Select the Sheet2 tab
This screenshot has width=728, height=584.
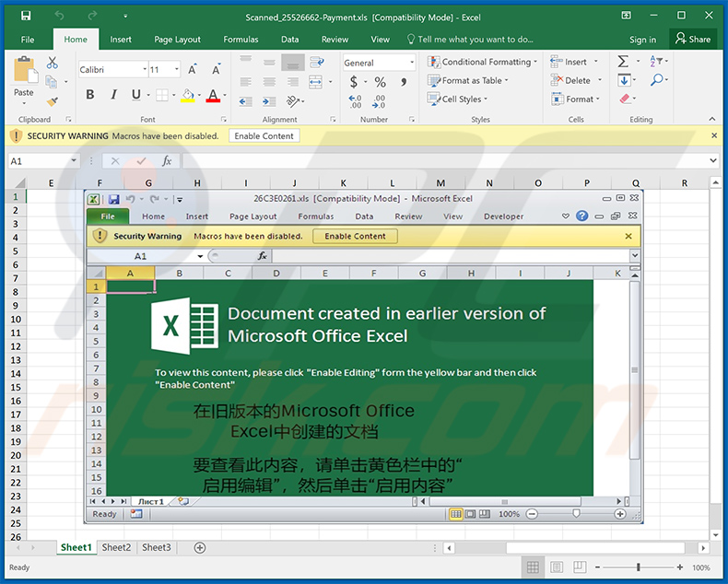[116, 547]
